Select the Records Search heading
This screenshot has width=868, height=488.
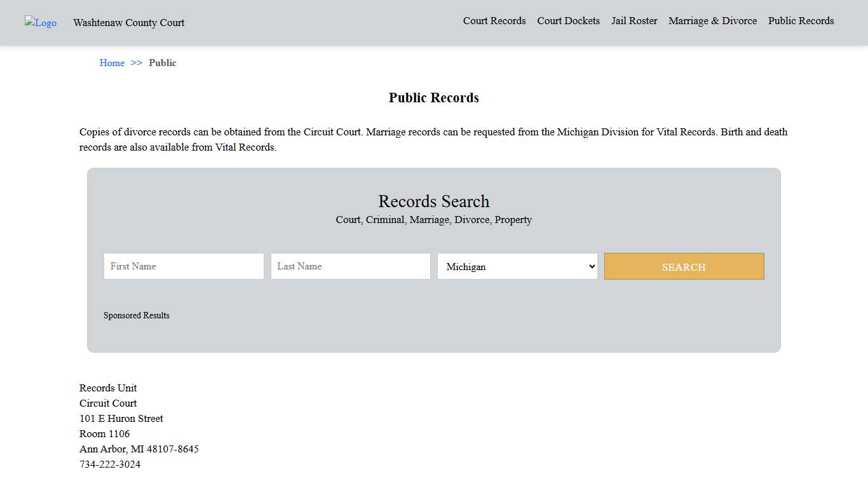click(x=433, y=201)
